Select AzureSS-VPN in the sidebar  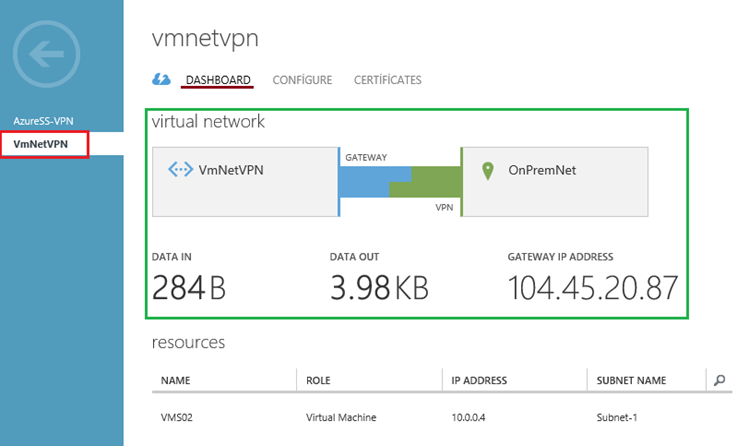tap(43, 121)
